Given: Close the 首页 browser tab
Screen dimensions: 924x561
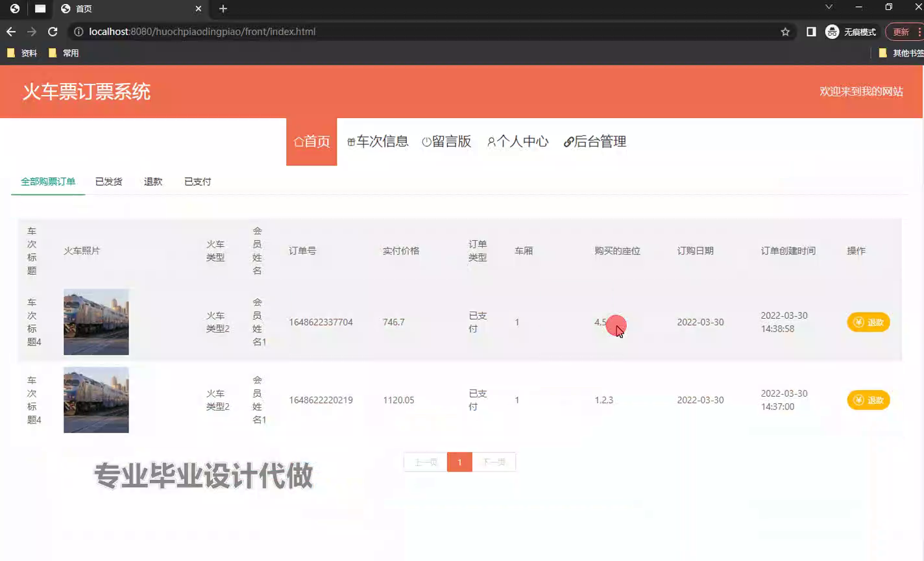Looking at the screenshot, I should point(199,8).
